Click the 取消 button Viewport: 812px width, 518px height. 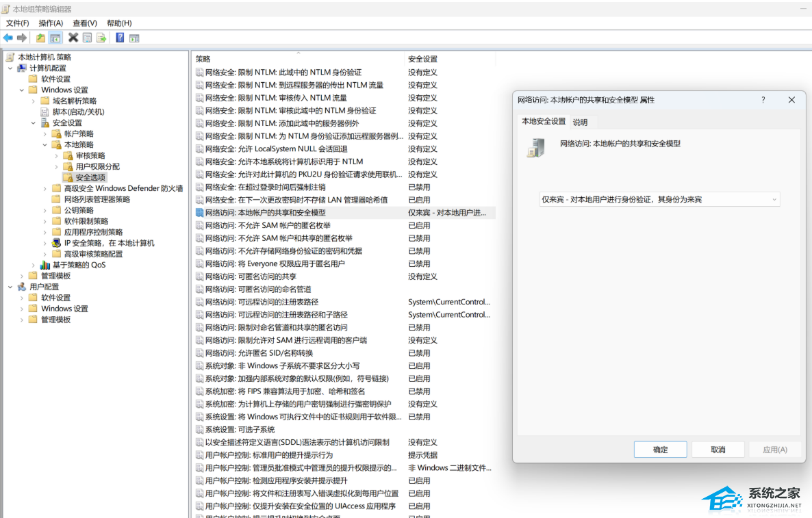click(718, 450)
